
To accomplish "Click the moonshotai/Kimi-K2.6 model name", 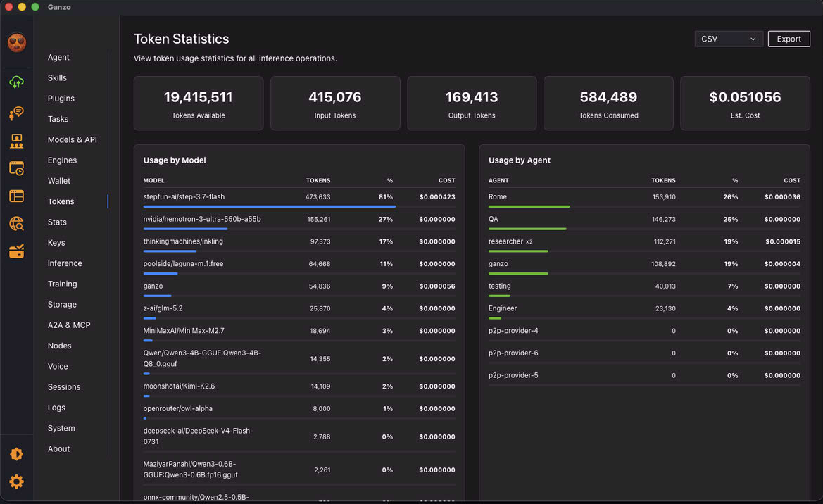I will coord(179,386).
